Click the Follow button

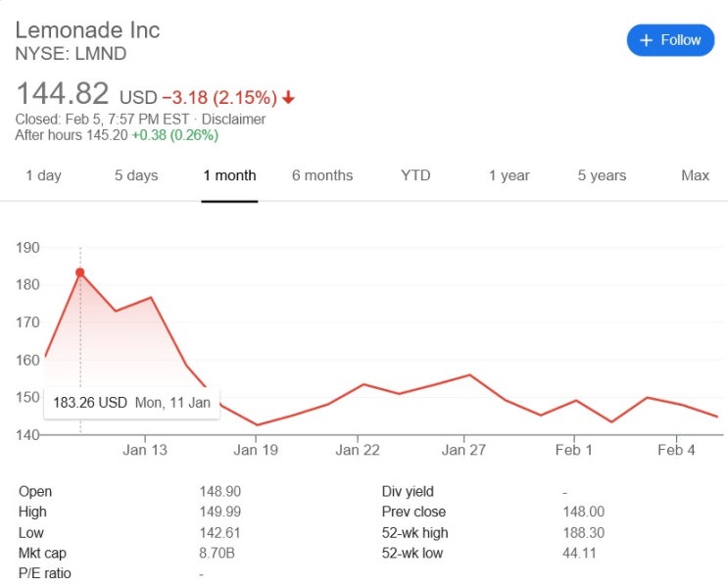[x=670, y=40]
